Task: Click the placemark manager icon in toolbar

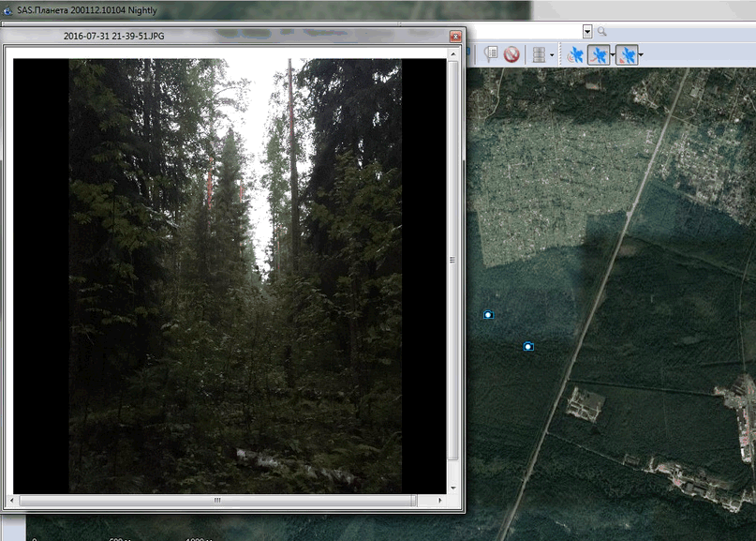Action: [x=491, y=54]
